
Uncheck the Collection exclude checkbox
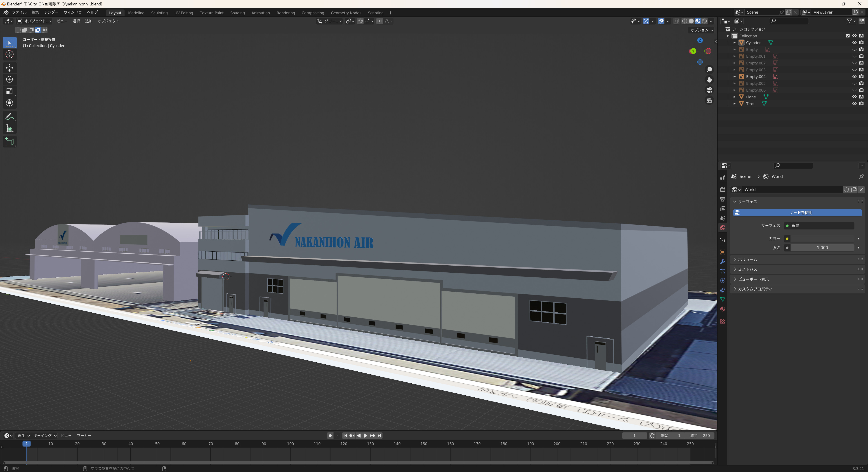tap(848, 36)
